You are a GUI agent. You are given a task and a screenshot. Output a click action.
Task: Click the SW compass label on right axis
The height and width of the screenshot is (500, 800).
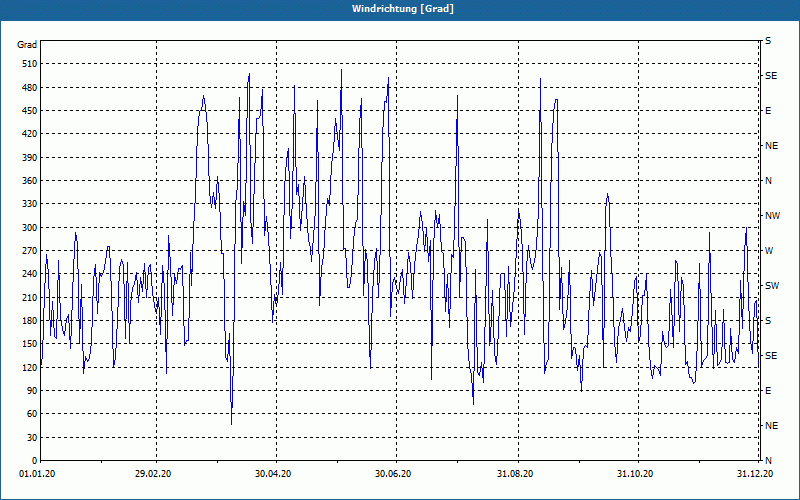[772, 286]
